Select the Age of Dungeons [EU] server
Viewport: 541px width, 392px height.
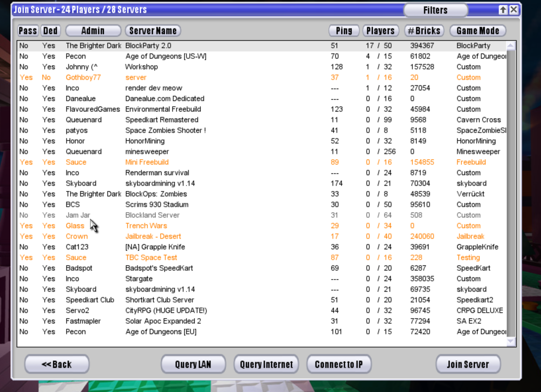pos(262,332)
